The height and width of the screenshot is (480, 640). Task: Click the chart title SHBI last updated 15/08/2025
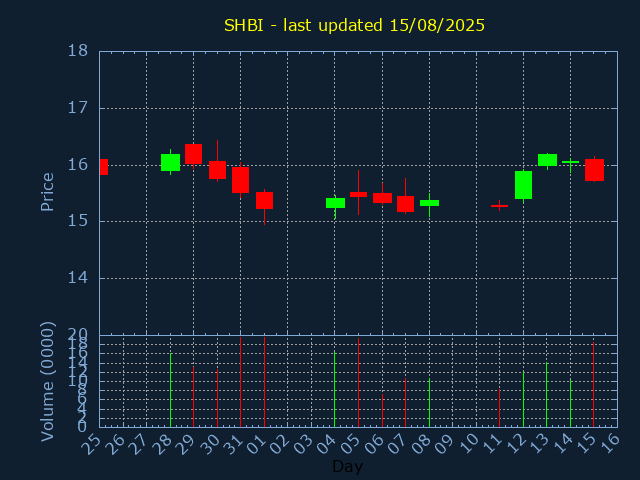pos(354,25)
